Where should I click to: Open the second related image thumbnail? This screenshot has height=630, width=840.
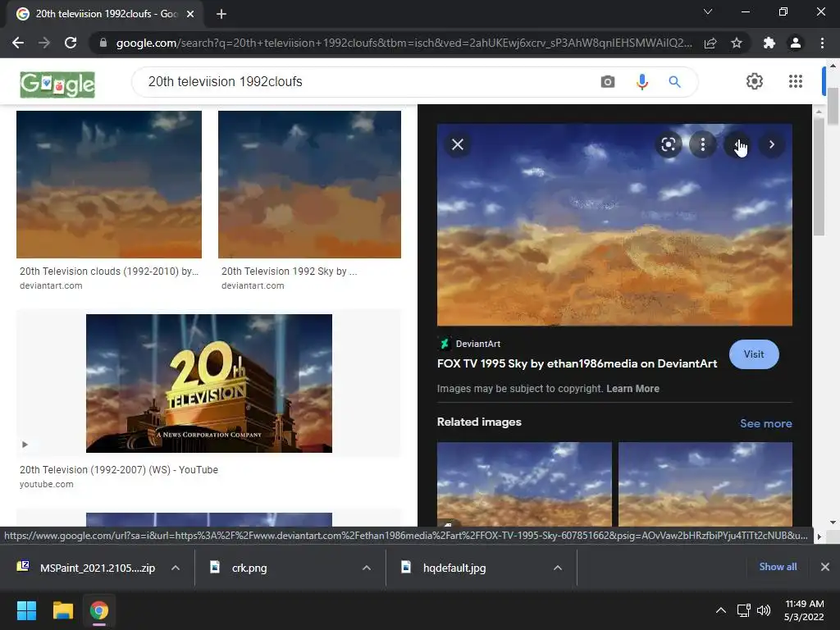pos(705,484)
